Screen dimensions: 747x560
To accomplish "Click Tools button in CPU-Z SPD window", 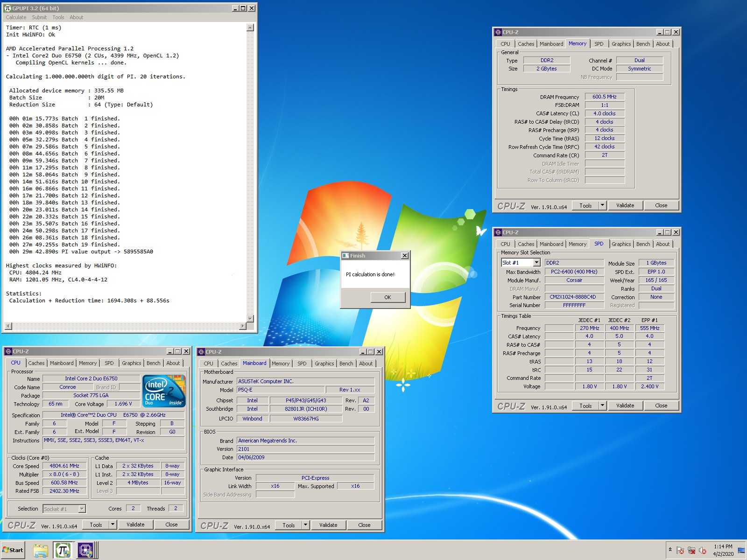I will coord(585,406).
